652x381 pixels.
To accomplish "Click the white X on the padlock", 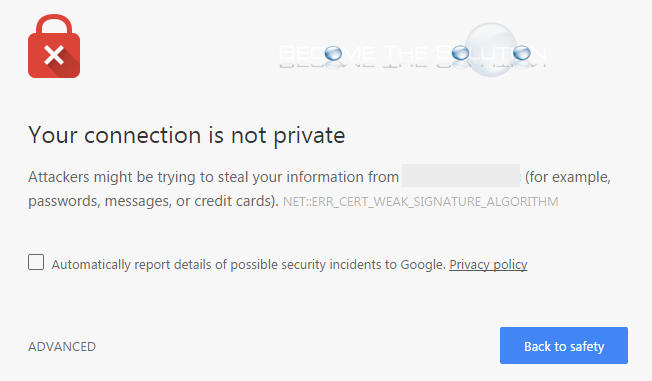I will pyautogui.click(x=54, y=55).
